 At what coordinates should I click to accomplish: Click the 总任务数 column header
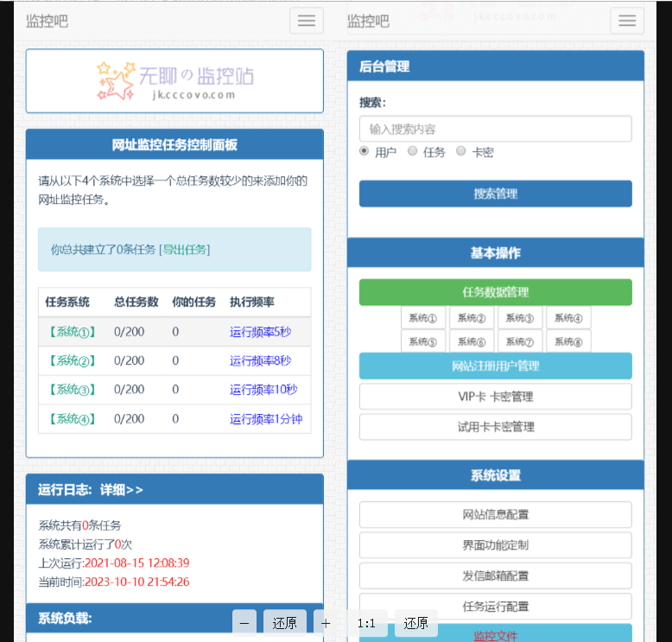136,302
